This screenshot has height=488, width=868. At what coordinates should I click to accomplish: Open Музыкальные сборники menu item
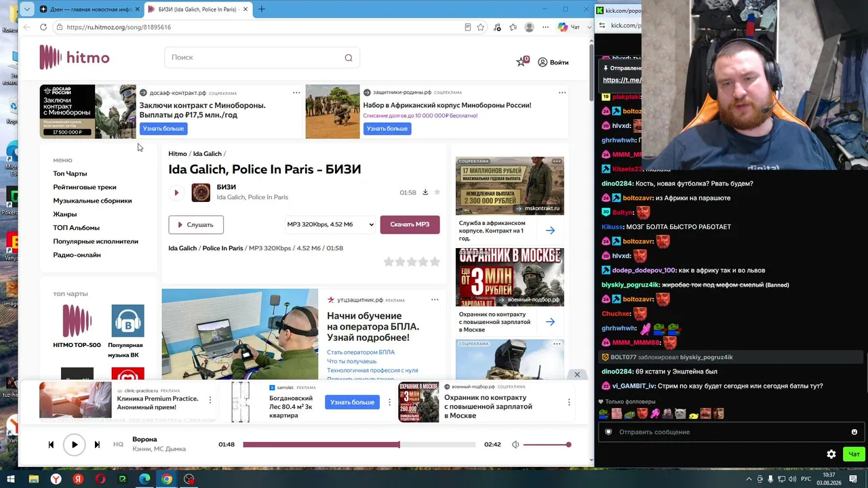coord(92,201)
